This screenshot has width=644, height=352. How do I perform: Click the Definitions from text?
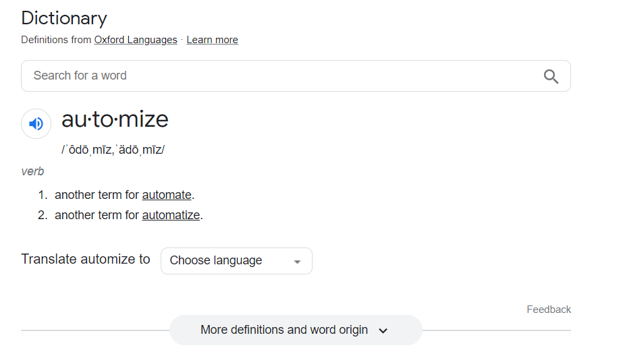[56, 40]
